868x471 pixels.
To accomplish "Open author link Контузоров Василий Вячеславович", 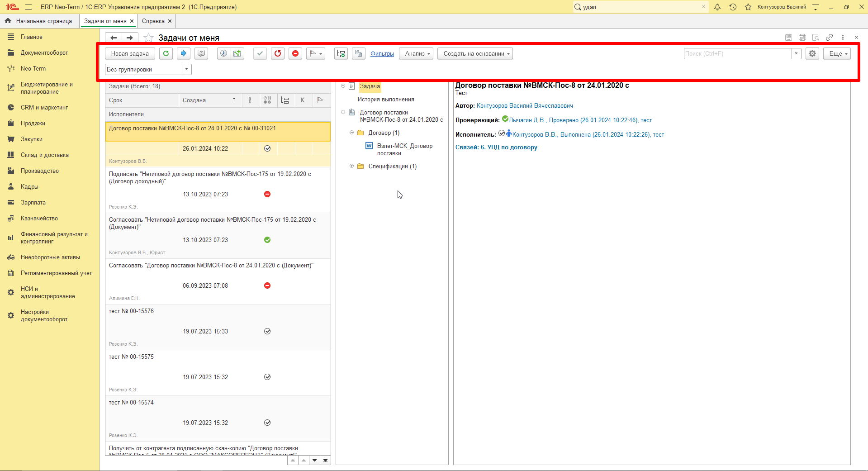I will pyautogui.click(x=525, y=105).
